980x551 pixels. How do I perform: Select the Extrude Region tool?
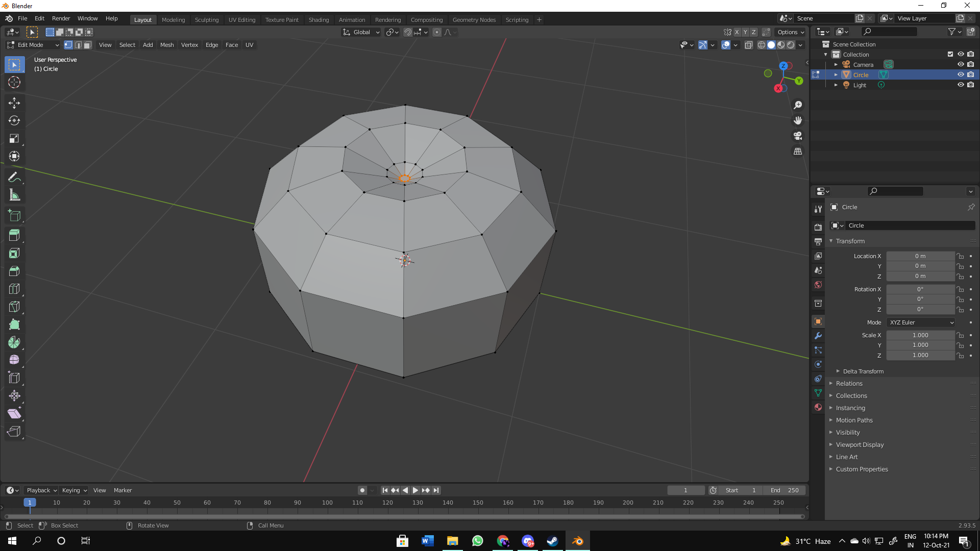coord(14,235)
